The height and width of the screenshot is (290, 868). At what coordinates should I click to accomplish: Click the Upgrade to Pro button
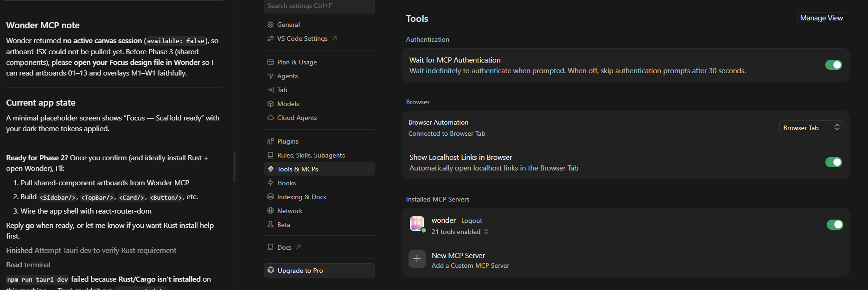click(x=319, y=271)
